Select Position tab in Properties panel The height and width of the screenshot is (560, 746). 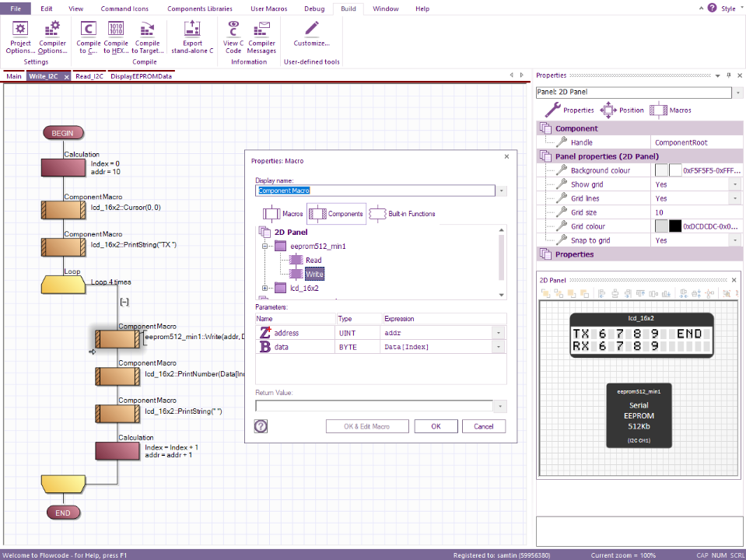pyautogui.click(x=622, y=110)
